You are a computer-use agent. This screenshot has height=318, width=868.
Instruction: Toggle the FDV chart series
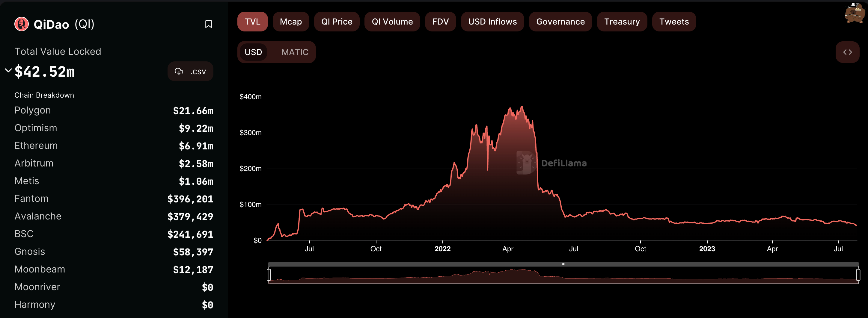pos(440,22)
